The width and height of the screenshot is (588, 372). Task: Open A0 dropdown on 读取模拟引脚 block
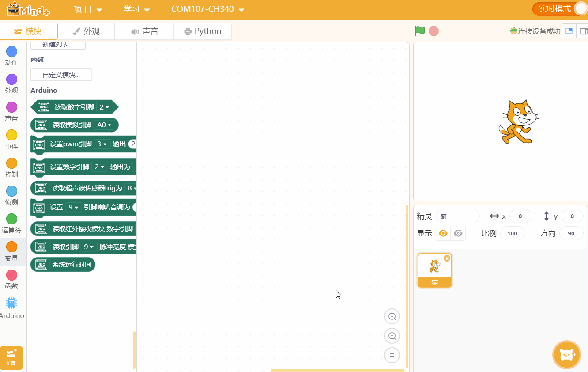[104, 125]
